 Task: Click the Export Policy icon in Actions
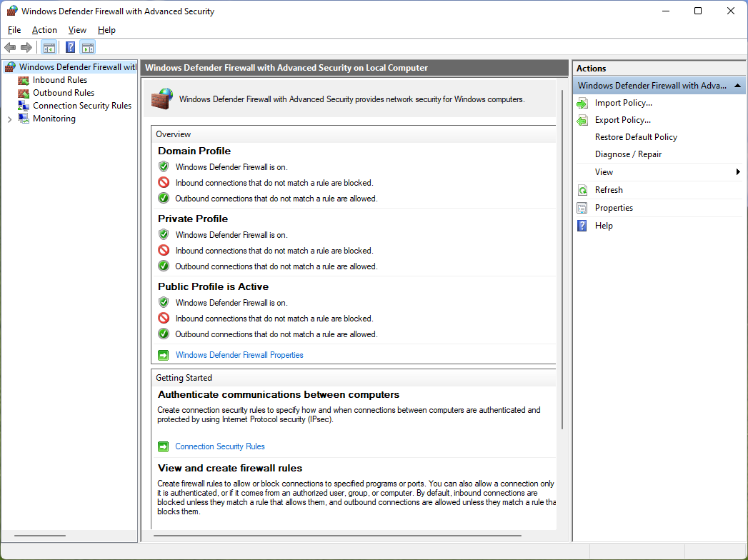(582, 120)
